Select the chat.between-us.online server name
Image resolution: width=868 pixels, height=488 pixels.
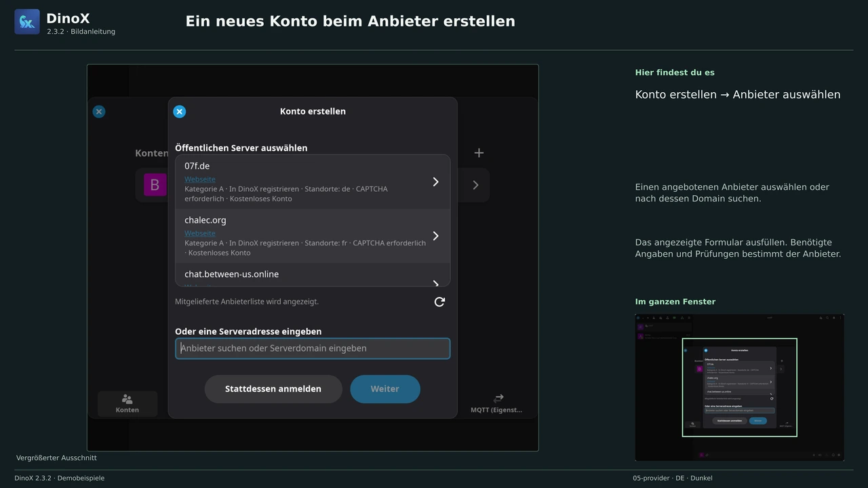[232, 274]
